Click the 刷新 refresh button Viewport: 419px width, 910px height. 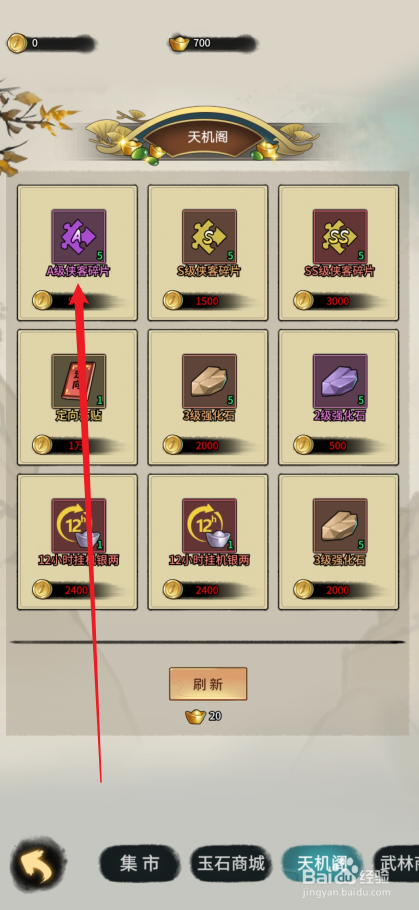click(208, 684)
